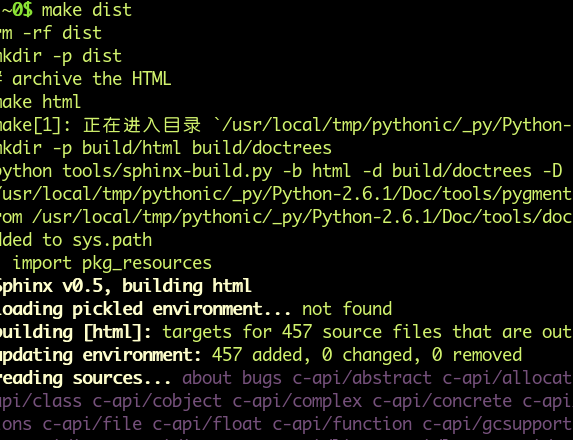Click the "mkdir -p dist" line
This screenshot has width=573, height=440.
[60, 56]
